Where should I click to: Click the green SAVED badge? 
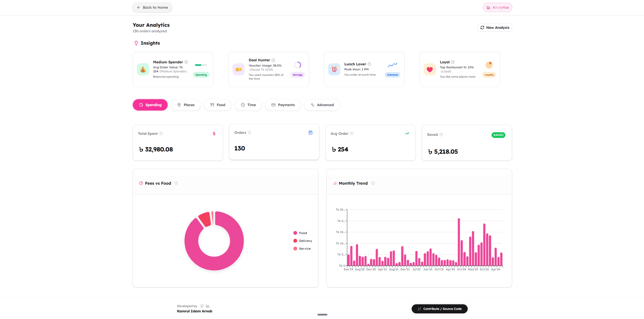[x=498, y=135]
